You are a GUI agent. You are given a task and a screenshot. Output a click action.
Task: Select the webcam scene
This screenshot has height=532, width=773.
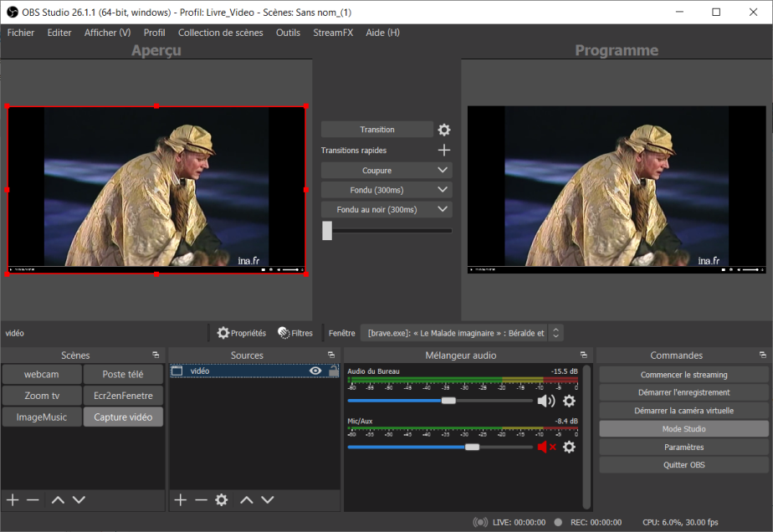(42, 374)
